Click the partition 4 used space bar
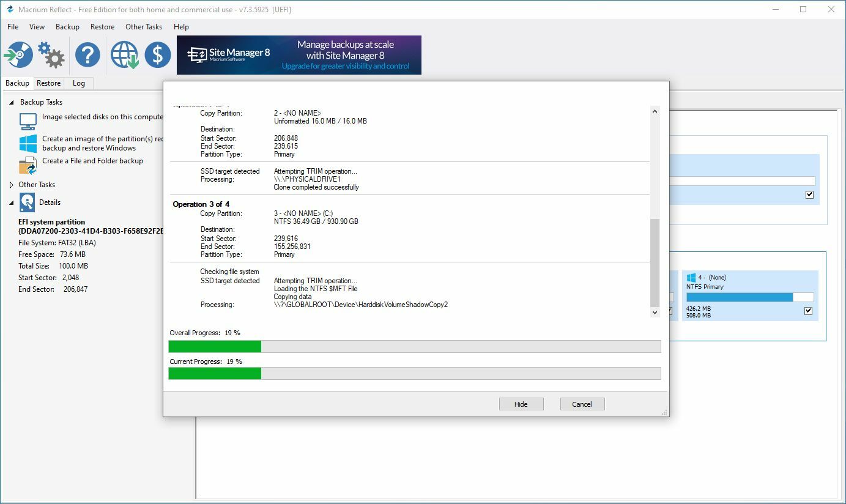Screen dimensions: 846x504 pyautogui.click(x=750, y=297)
